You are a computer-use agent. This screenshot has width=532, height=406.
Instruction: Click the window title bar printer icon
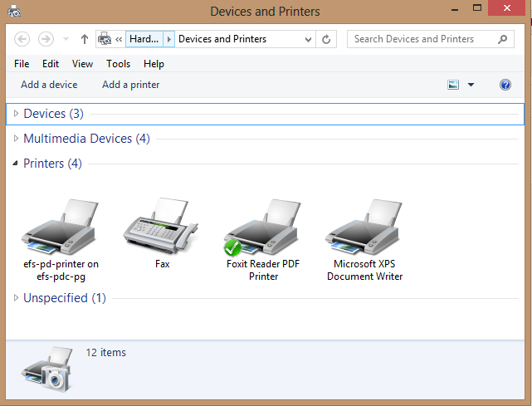[14, 11]
